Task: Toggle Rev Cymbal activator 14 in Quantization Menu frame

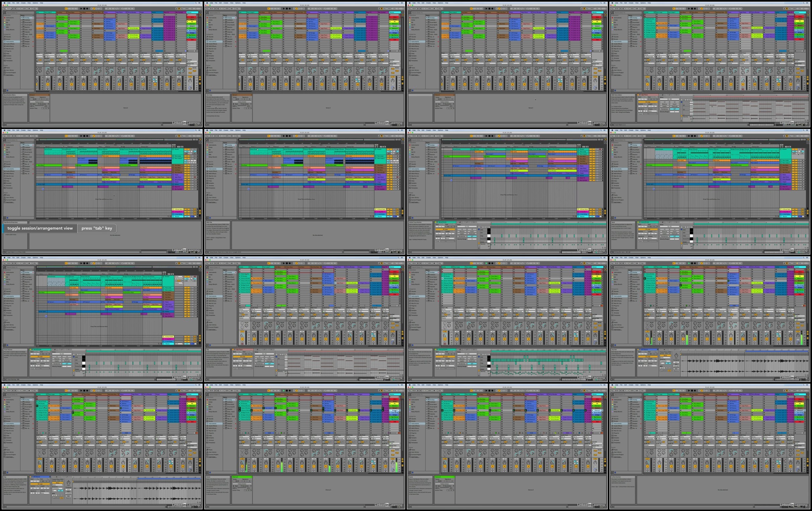Action: tap(179, 84)
